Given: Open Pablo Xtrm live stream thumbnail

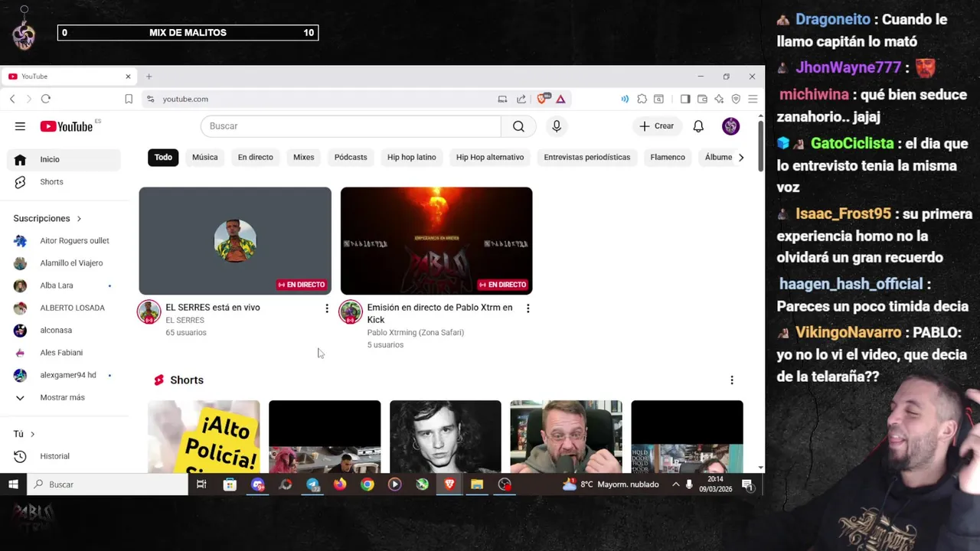Looking at the screenshot, I should 436,240.
